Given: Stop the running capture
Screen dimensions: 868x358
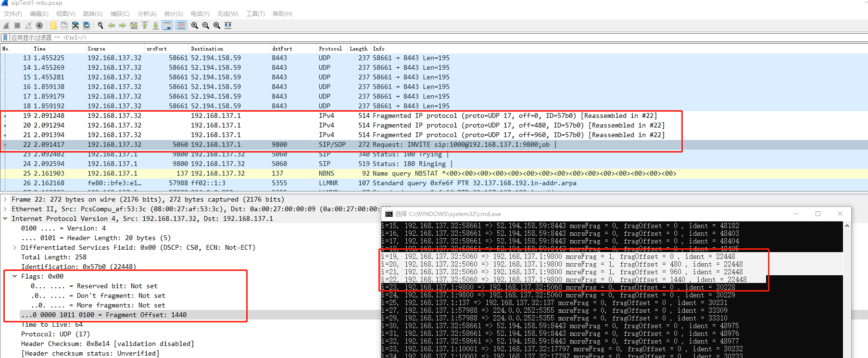Looking at the screenshot, I should tap(17, 26).
